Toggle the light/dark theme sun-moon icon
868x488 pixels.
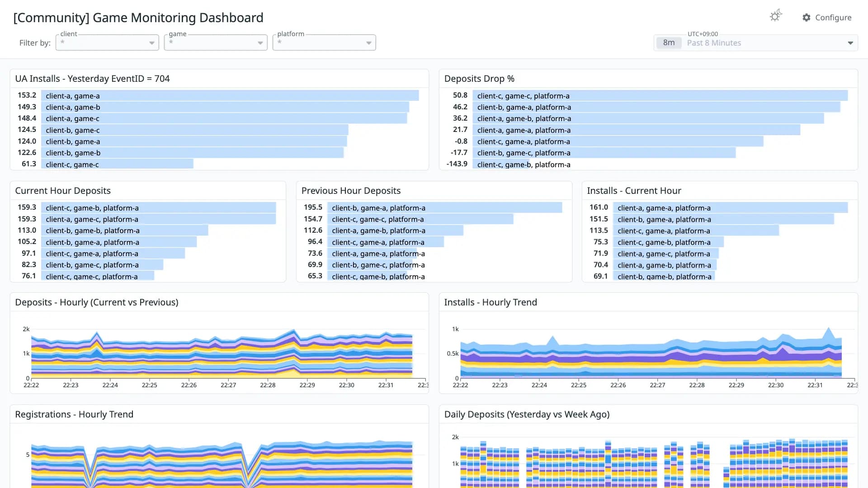pyautogui.click(x=776, y=16)
